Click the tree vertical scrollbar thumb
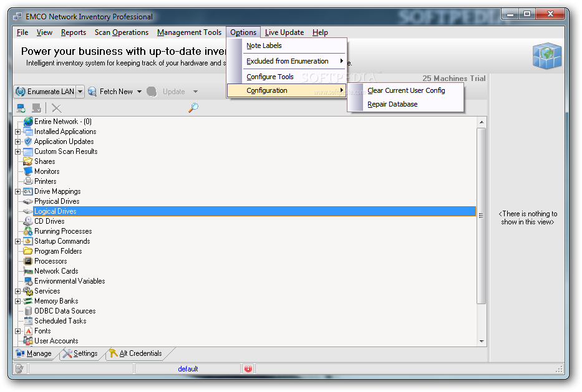The height and width of the screenshot is (392, 582). (482, 216)
